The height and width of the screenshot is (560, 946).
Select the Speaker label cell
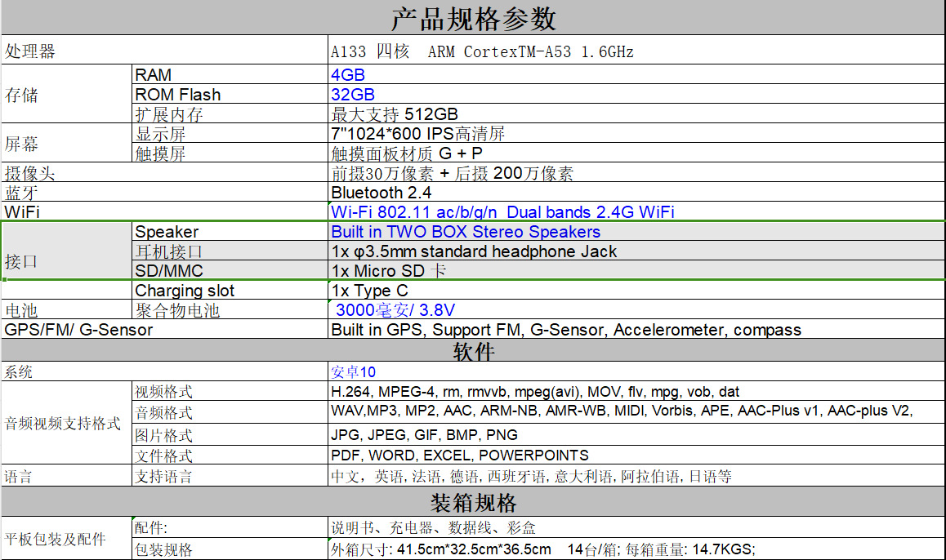coord(230,231)
